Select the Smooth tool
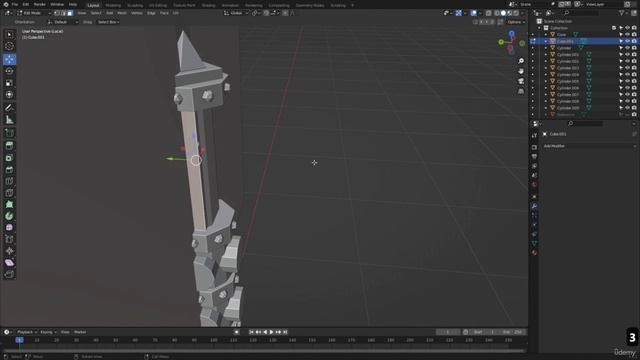This screenshot has height=360, width=640. (x=9, y=228)
